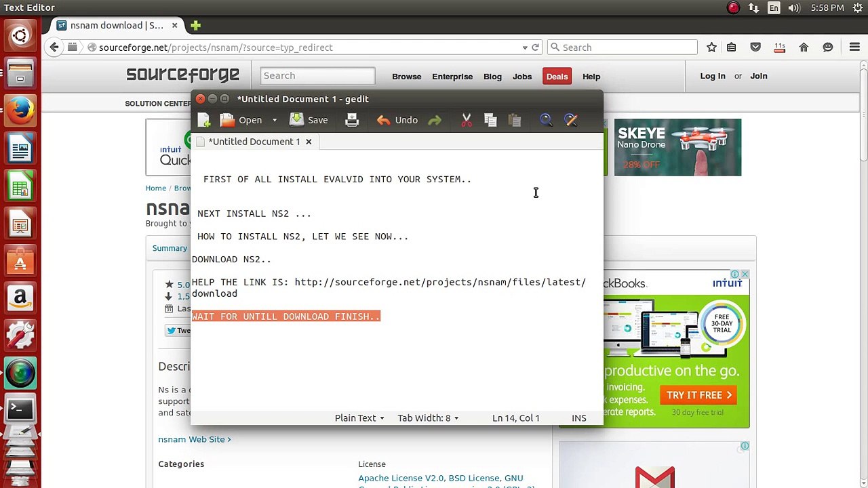
Task: Open the Tab Width dropdown
Action: (428, 418)
